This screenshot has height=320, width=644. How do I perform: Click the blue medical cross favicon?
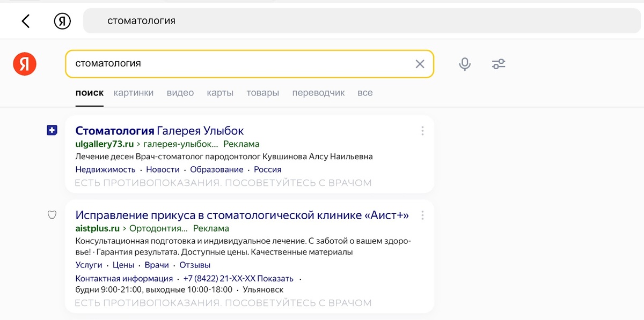(x=52, y=130)
